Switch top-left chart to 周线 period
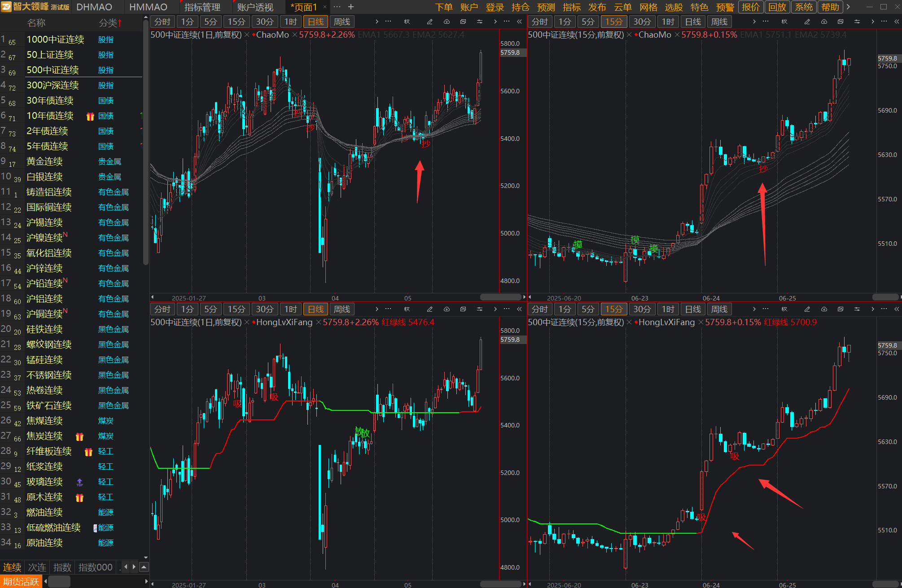This screenshot has height=588, width=902. (x=342, y=22)
